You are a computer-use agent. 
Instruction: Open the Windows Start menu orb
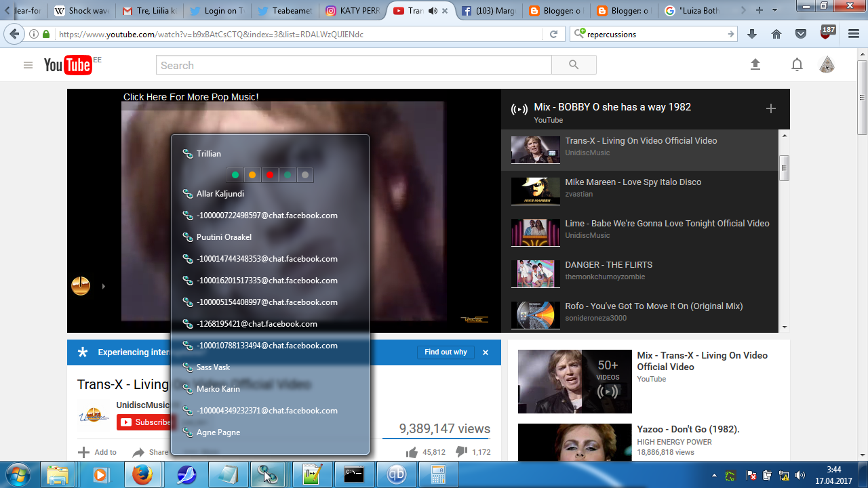coord(18,474)
